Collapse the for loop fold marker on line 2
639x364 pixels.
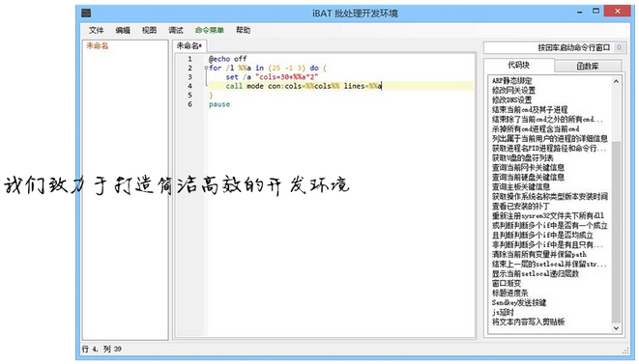(206, 68)
